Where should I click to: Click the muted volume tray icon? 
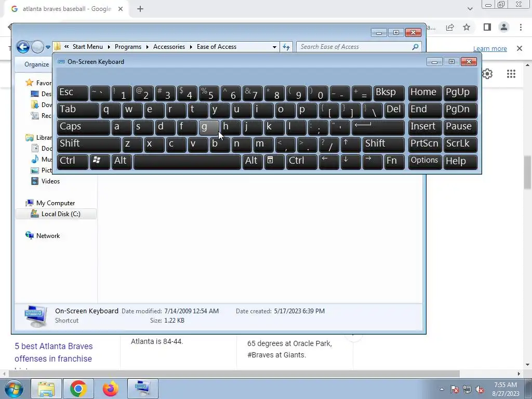tap(480, 390)
